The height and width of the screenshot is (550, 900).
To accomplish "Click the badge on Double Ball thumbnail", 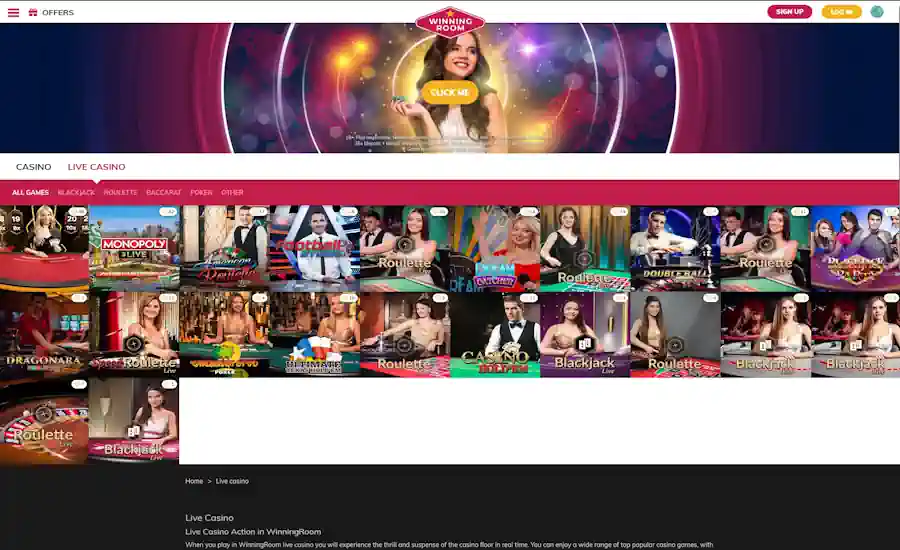I will point(711,212).
